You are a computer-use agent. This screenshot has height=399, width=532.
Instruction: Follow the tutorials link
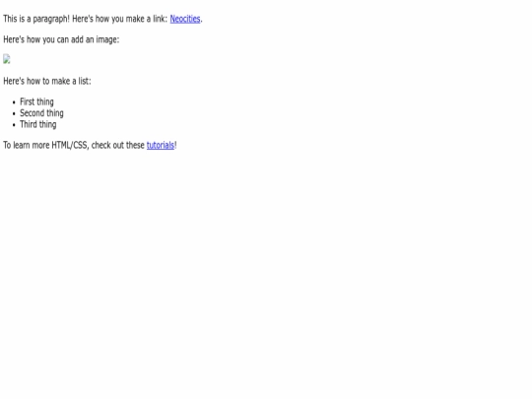tap(161, 145)
